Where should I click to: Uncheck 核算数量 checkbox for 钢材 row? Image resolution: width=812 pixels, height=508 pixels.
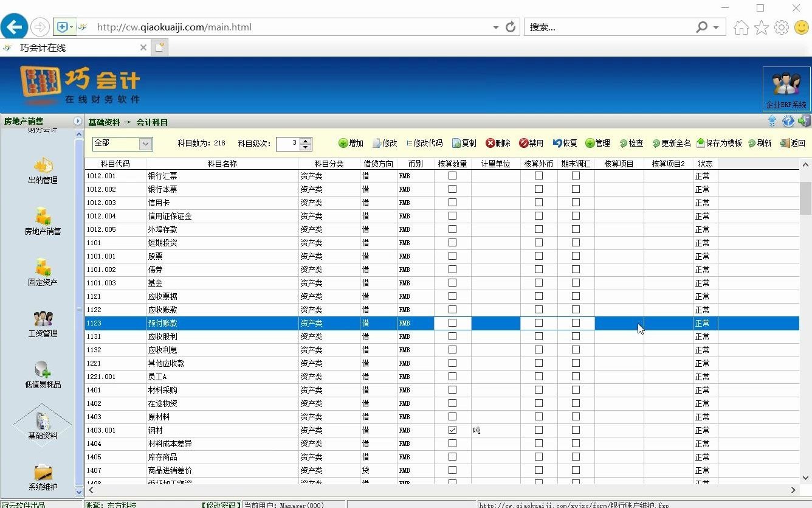click(x=452, y=430)
